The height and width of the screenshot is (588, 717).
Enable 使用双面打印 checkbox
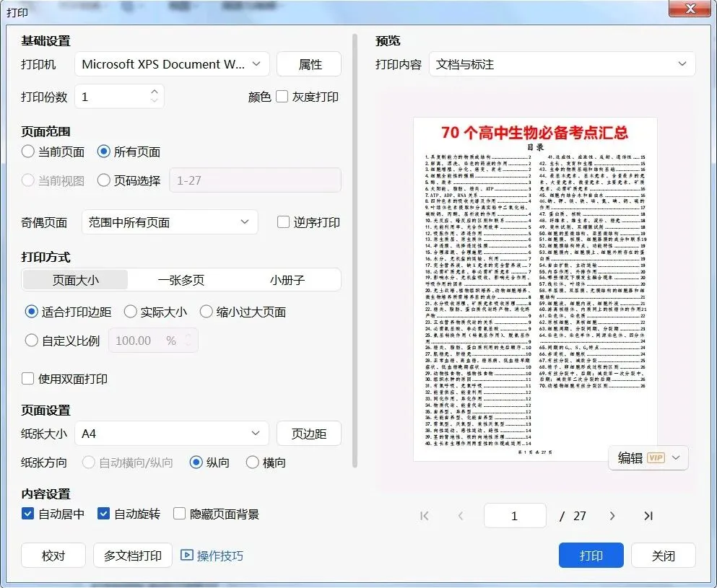point(28,379)
